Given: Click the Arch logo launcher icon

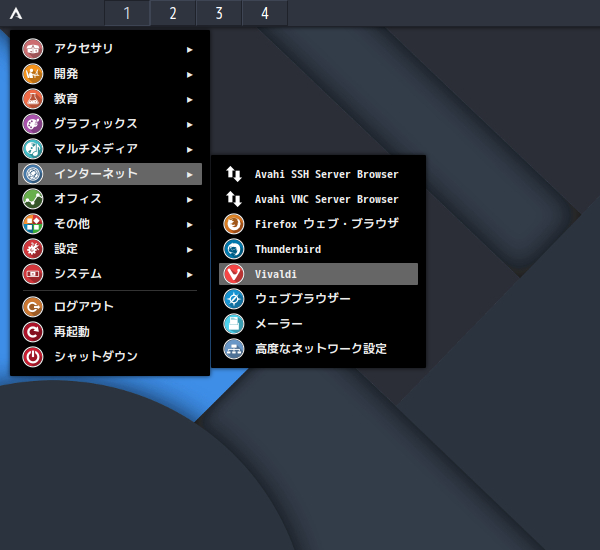Looking at the screenshot, I should [x=16, y=13].
